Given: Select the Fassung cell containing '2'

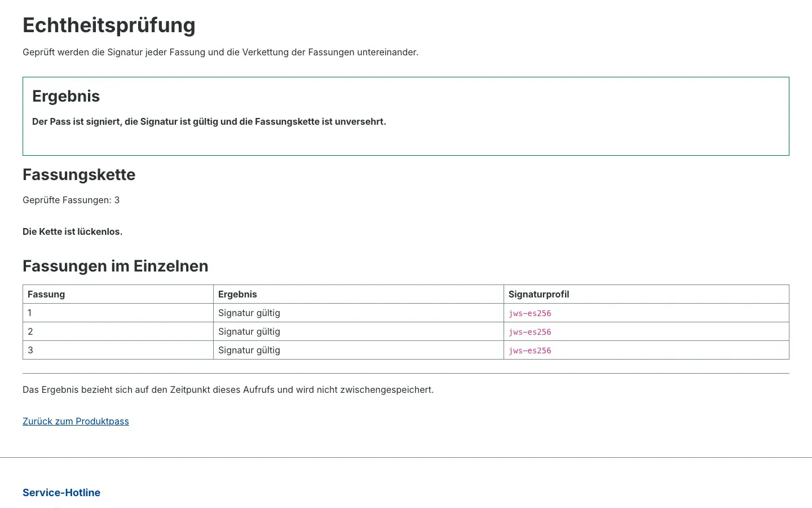Looking at the screenshot, I should [118, 331].
